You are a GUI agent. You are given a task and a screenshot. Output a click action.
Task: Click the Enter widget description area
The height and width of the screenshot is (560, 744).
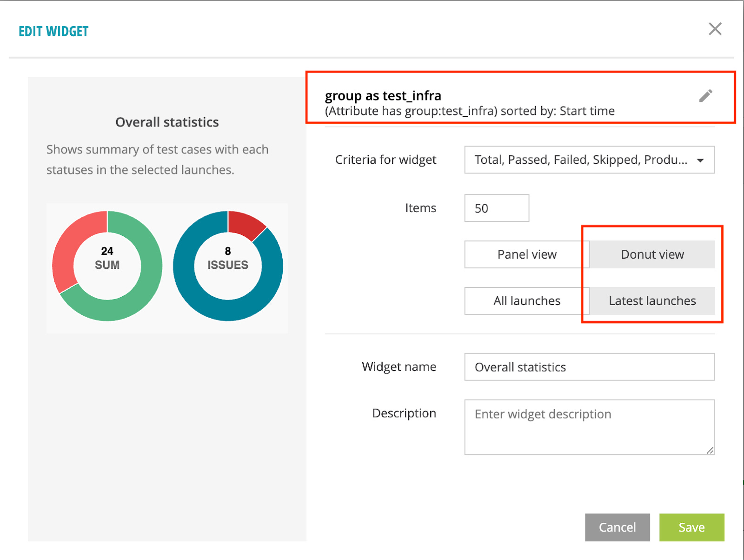589,427
